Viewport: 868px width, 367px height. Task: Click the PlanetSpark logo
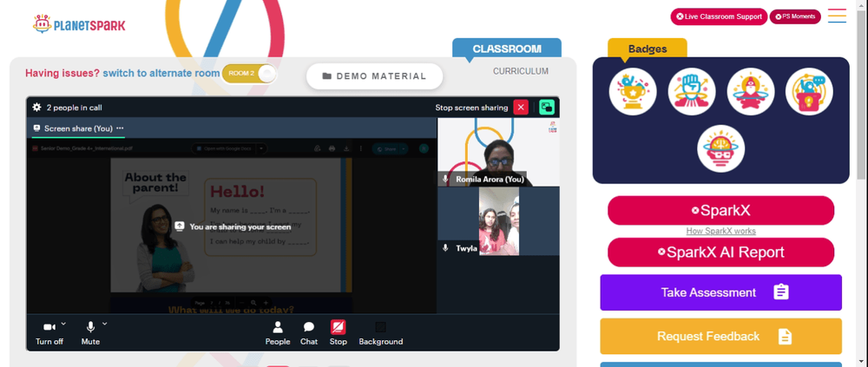pyautogui.click(x=79, y=23)
